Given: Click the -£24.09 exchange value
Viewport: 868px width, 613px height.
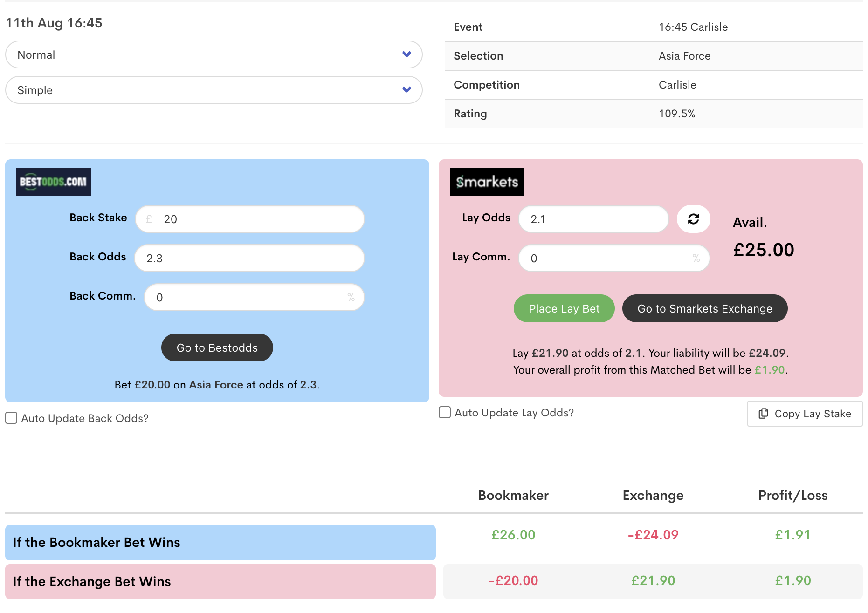Looking at the screenshot, I should (653, 535).
